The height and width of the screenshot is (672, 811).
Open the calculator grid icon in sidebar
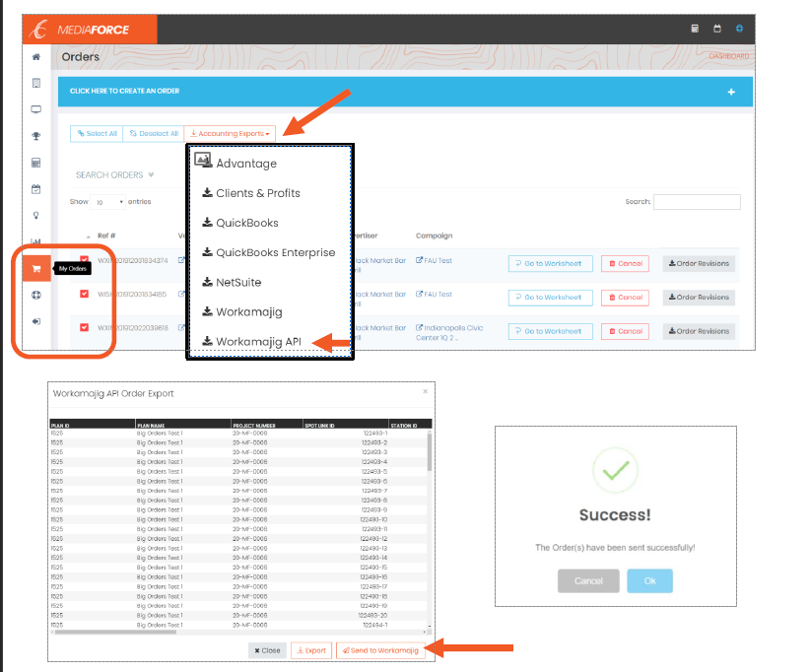(x=36, y=163)
